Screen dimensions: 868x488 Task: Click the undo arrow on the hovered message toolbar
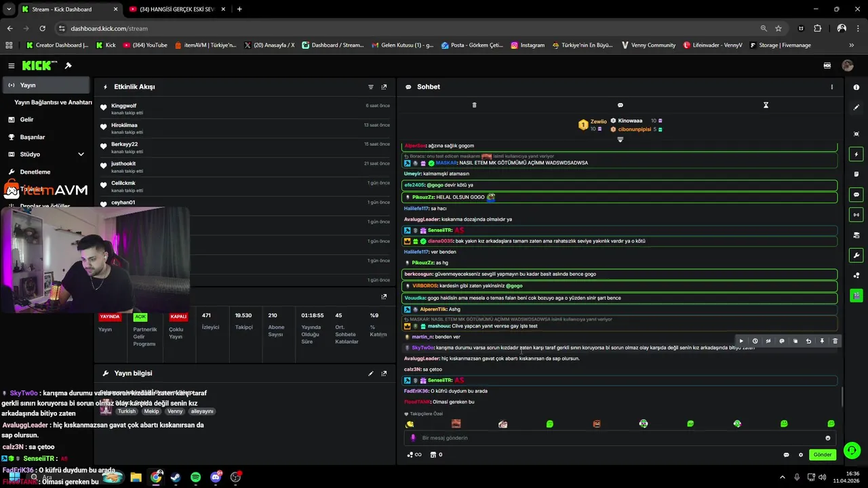click(x=808, y=341)
